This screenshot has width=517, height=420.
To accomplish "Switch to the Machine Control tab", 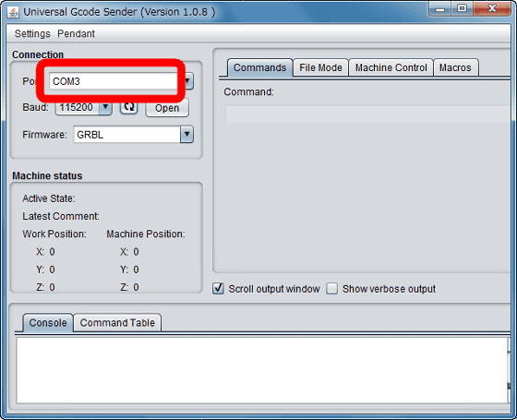I will [391, 67].
